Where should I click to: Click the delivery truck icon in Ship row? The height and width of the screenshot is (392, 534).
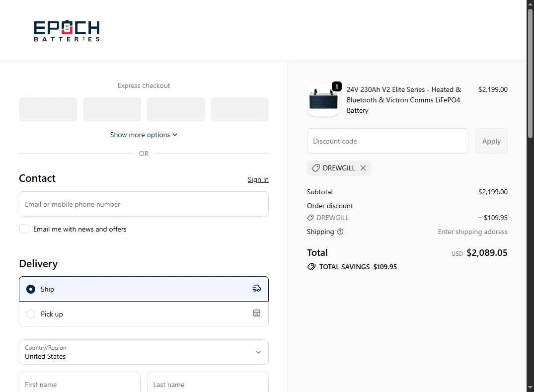point(257,289)
